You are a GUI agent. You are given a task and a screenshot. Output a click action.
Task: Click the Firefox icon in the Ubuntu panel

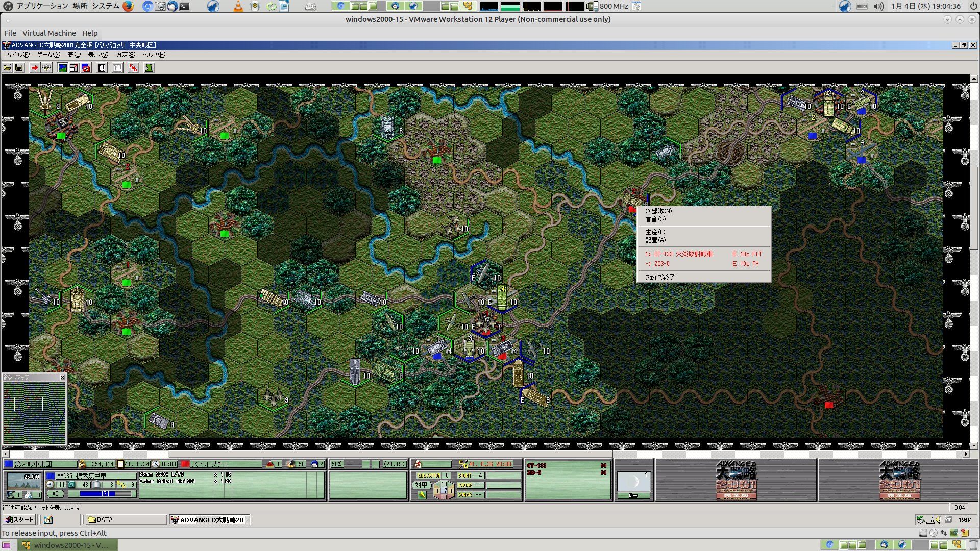(128, 6)
